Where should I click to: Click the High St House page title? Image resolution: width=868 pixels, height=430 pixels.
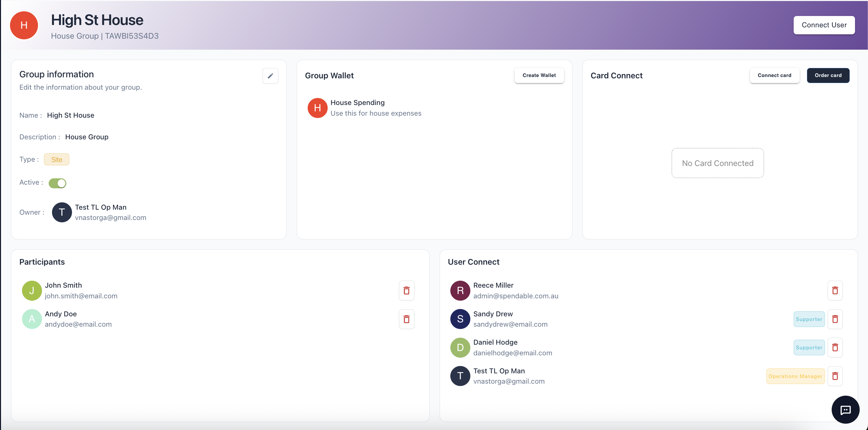point(97,20)
